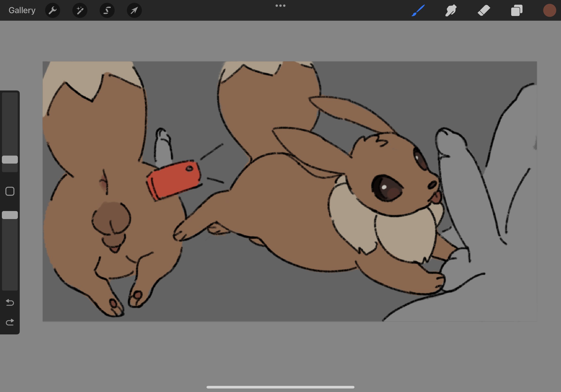Click the brush opacity slider handle
This screenshot has height=392, width=561.
(10, 215)
